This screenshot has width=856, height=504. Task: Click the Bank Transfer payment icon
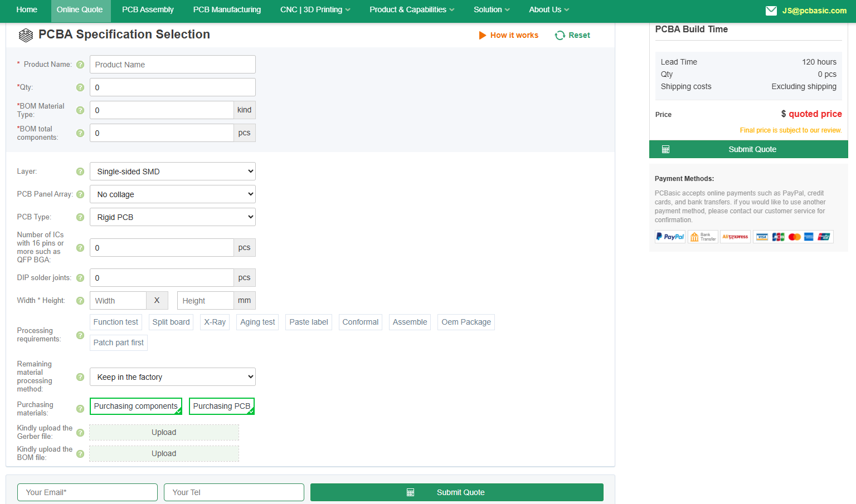[703, 236]
